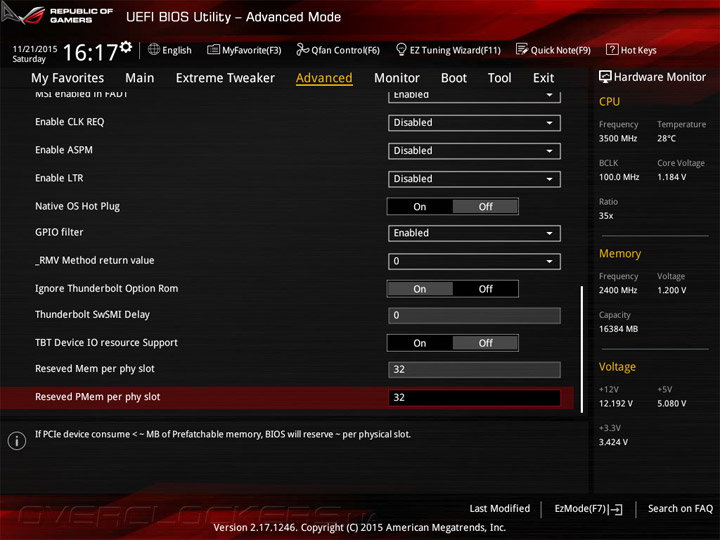Open the clock settings gear icon
This screenshot has height=540, width=720.
click(x=126, y=47)
